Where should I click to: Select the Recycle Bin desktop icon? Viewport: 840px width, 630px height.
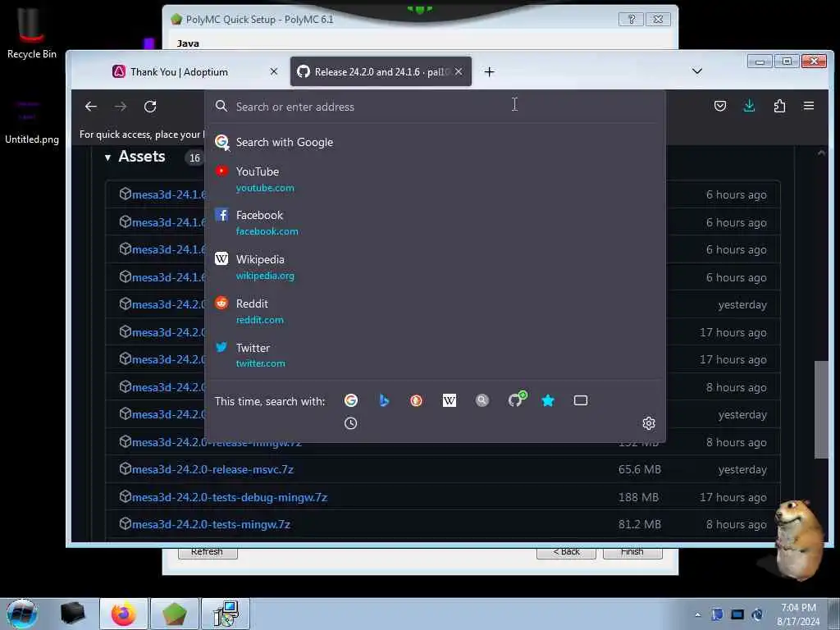[31, 32]
